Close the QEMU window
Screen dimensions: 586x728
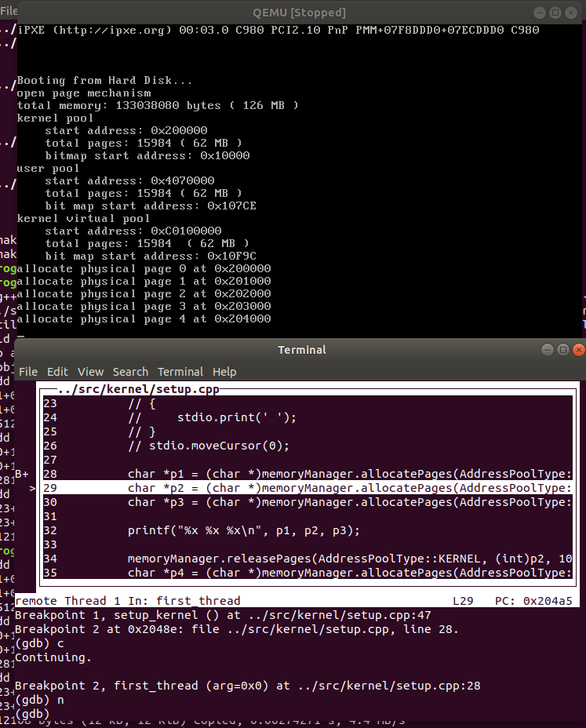click(570, 13)
